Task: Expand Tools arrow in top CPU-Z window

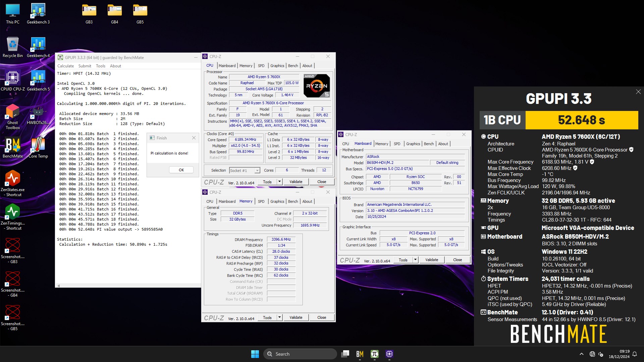Action: click(x=279, y=182)
